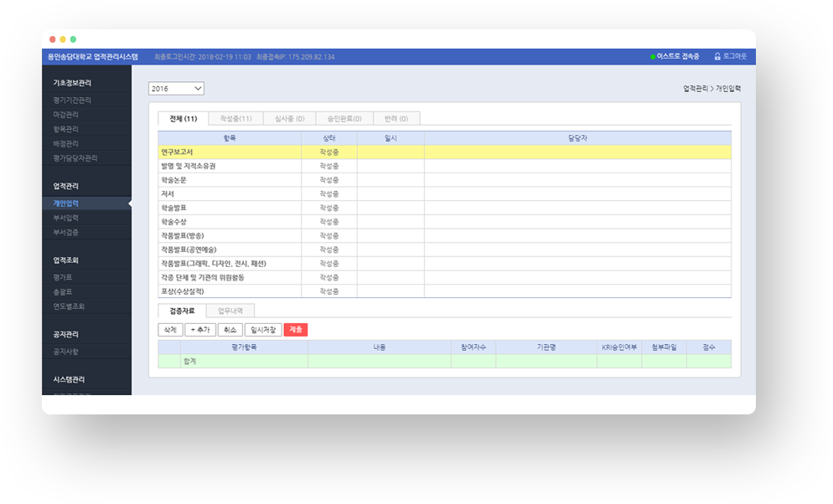Open 평가표 in the sidebar
Screen dimensions: 833x504
click(63, 277)
